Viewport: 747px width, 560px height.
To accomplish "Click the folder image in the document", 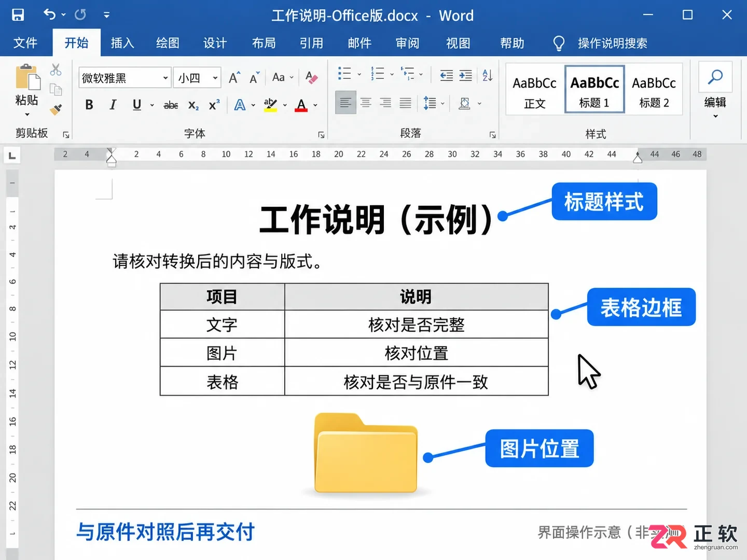I will (x=366, y=453).
